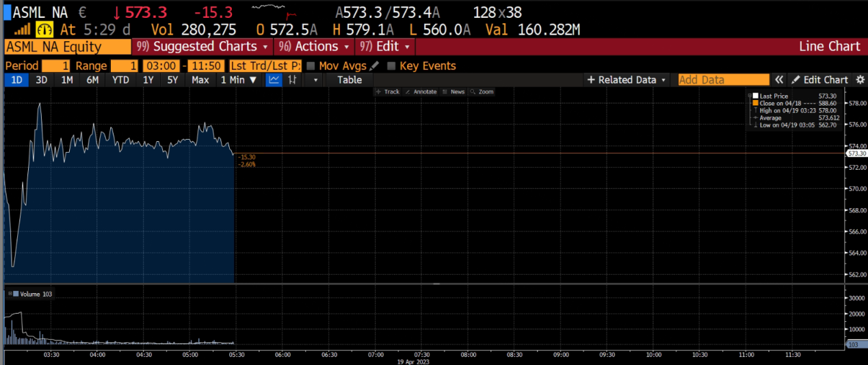Click the orange Close on 04/18 swatch
868x365 pixels.
(755, 103)
